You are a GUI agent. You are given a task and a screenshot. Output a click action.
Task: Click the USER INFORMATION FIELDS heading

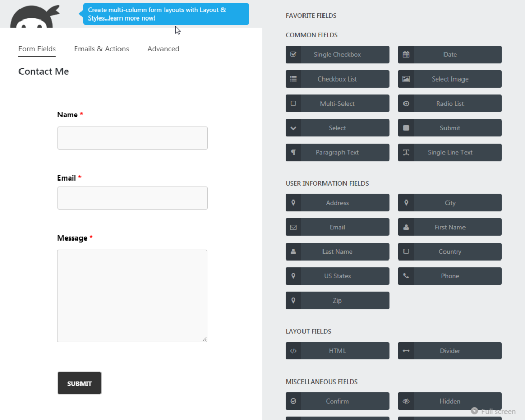pos(327,183)
